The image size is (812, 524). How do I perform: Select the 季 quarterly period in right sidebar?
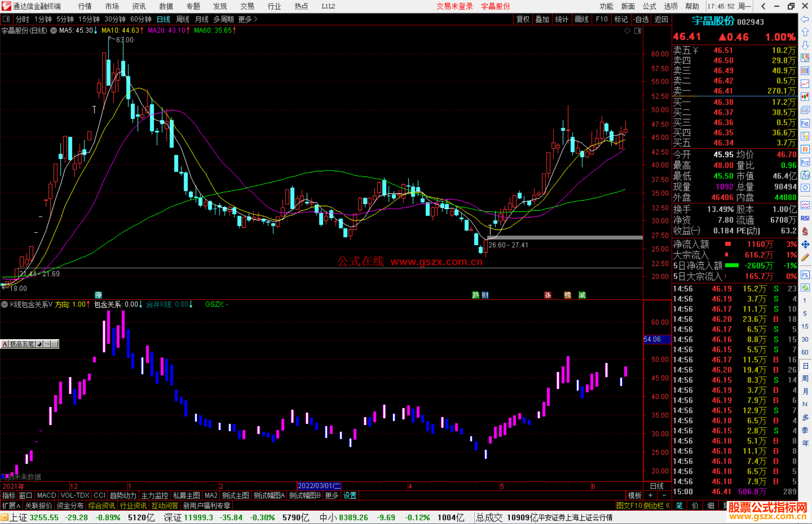(805, 430)
